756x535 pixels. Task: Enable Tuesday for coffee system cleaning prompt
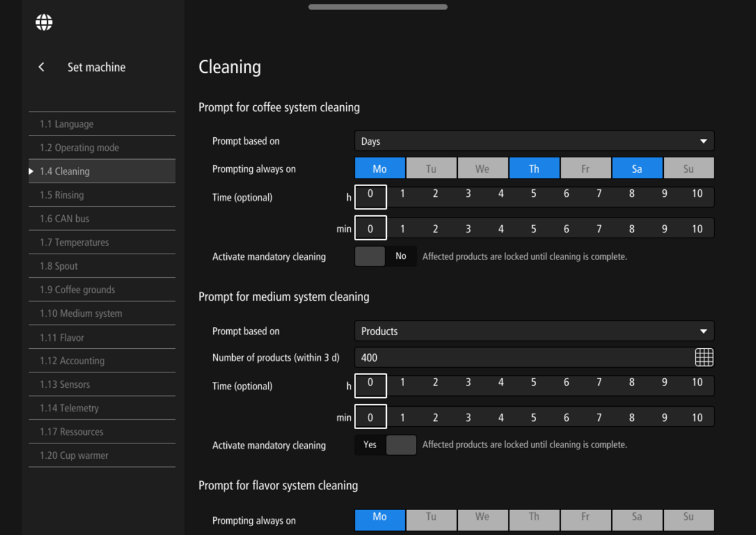(431, 168)
